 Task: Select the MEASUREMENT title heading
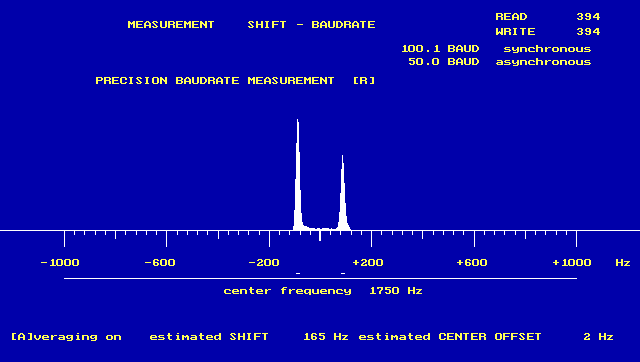[x=171, y=24]
